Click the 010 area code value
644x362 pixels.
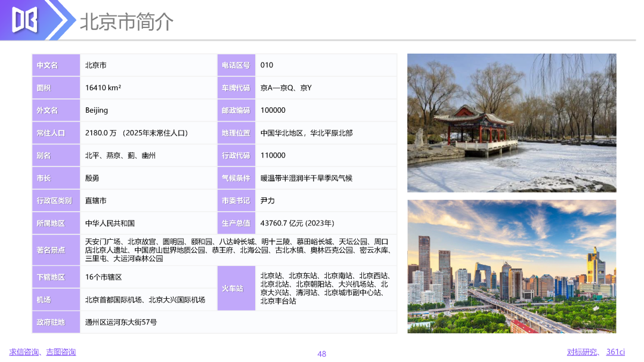click(x=267, y=65)
